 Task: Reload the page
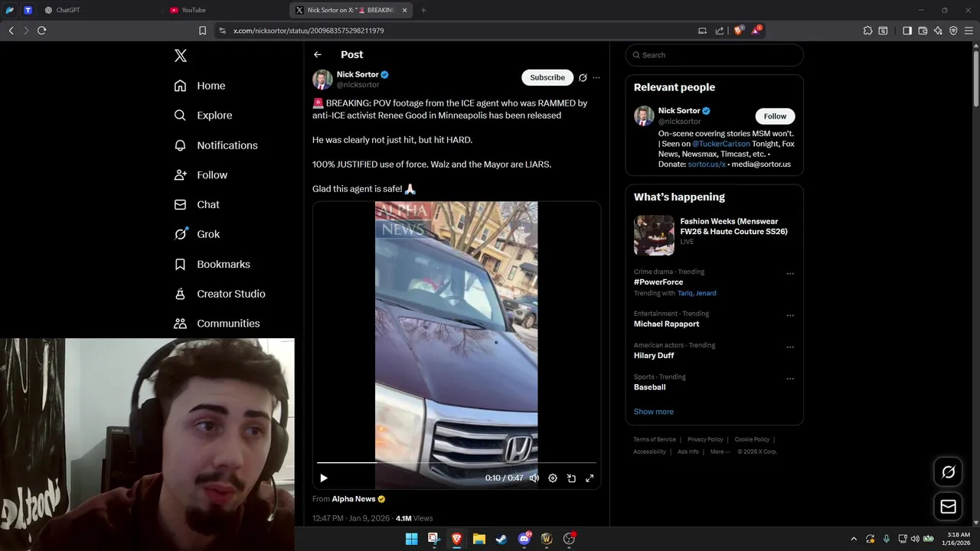(41, 31)
